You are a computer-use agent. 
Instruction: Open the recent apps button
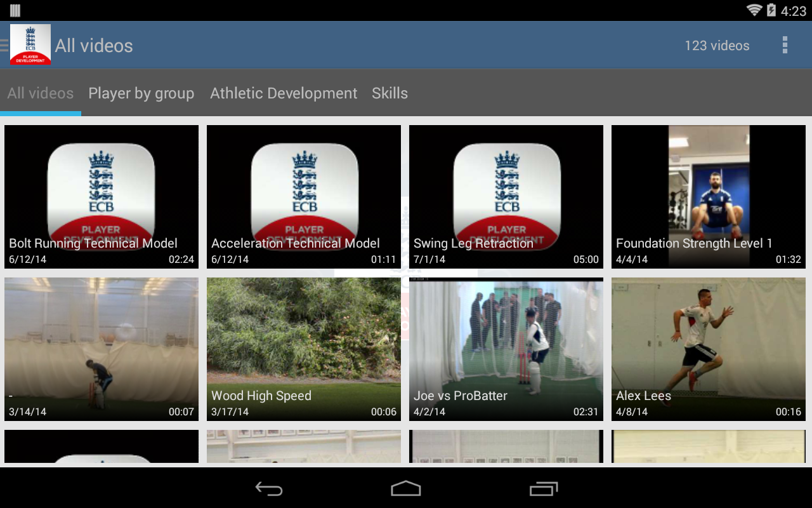pos(544,488)
